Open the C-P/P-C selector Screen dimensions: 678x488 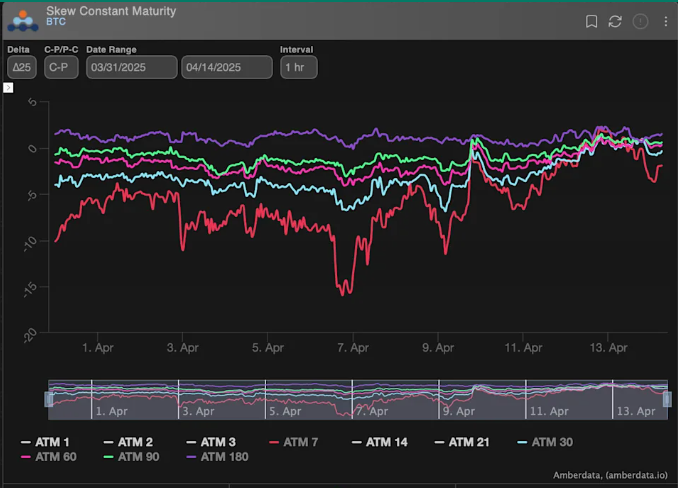[x=61, y=67]
